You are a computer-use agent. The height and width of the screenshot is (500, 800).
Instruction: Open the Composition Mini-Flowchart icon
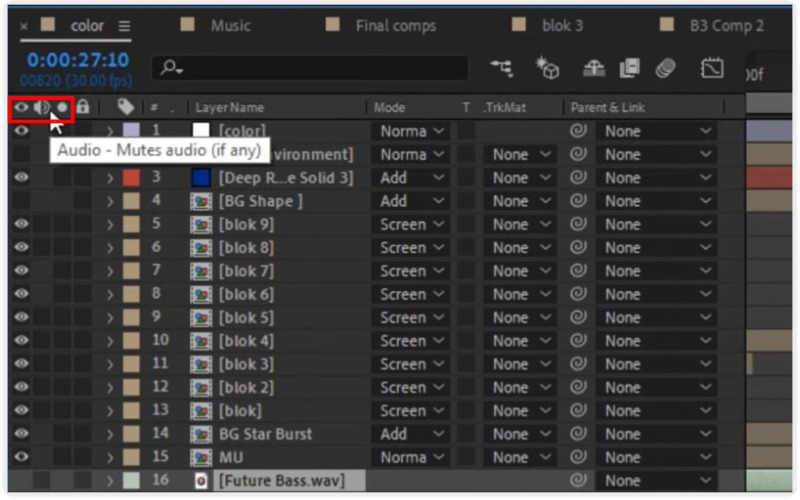502,68
